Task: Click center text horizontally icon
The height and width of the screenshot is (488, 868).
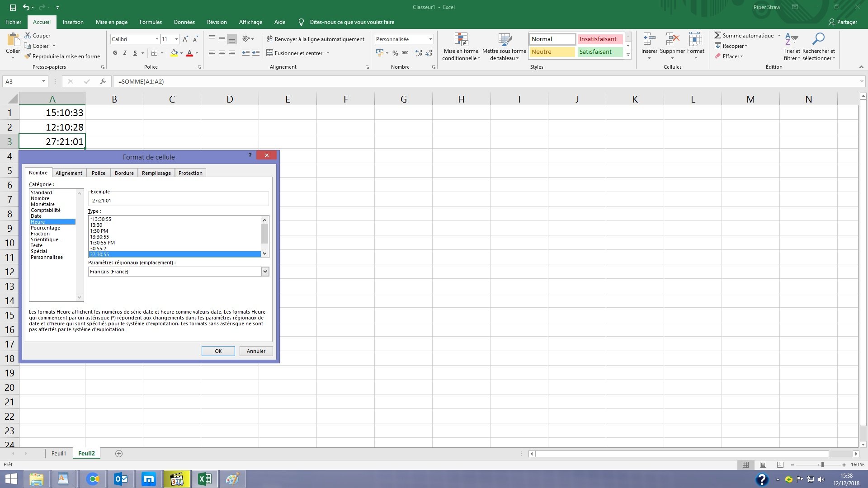Action: coord(222,53)
